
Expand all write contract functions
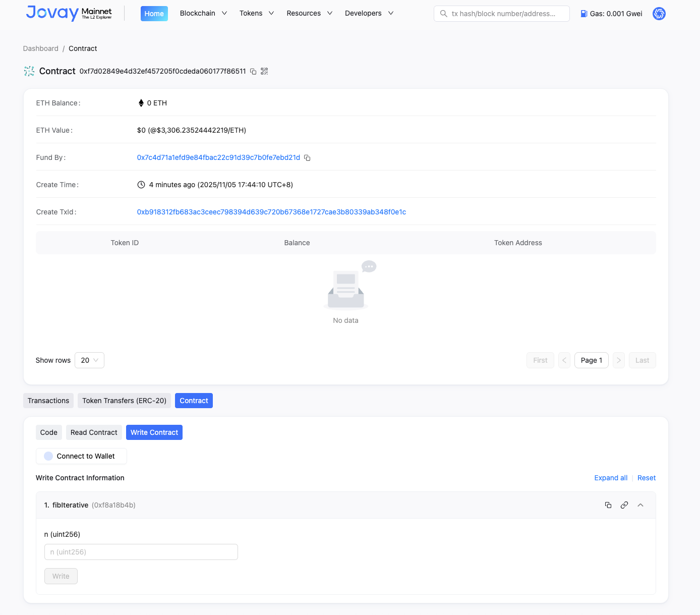coord(611,478)
